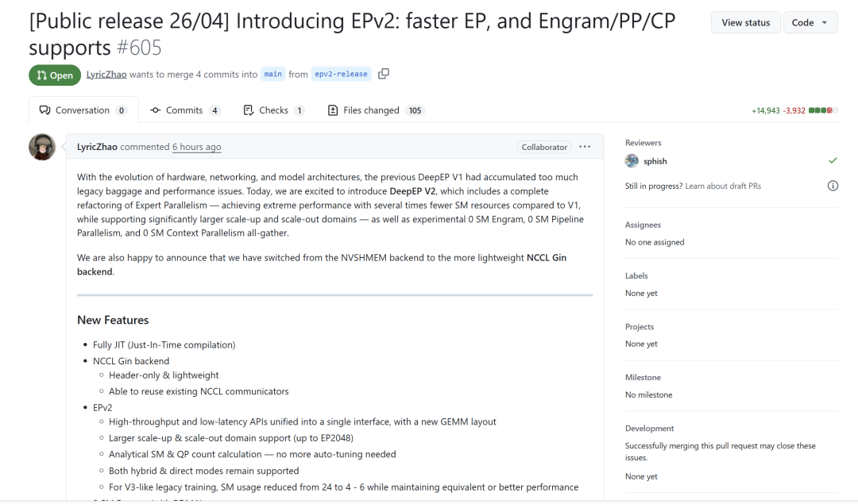Image resolution: width=858 pixels, height=504 pixels.
Task: Expand the Code dropdown button
Action: coord(810,23)
